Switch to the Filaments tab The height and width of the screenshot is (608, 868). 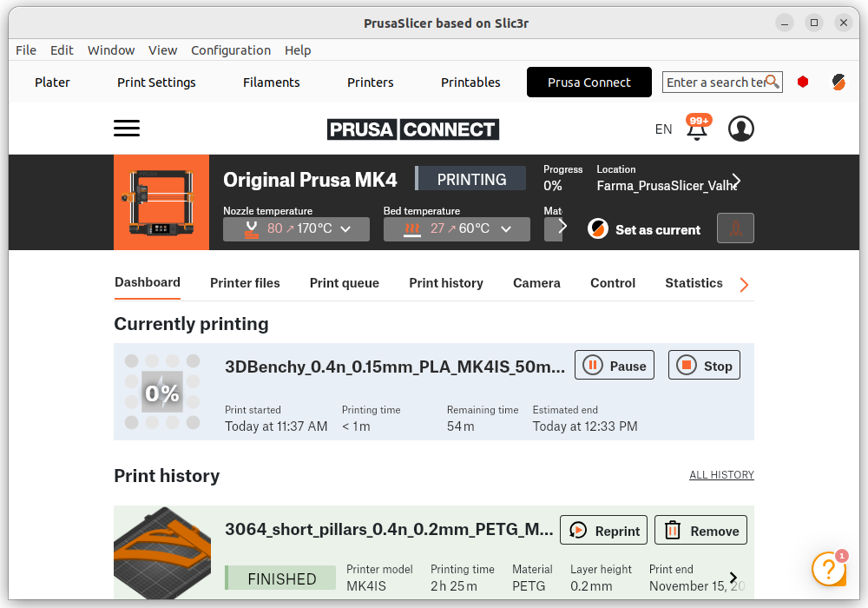(x=271, y=83)
